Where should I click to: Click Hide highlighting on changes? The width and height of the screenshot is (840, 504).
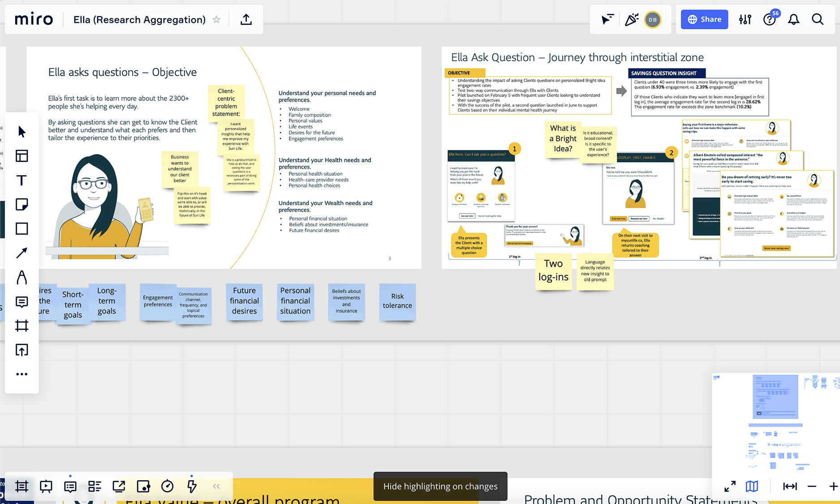[x=440, y=486]
